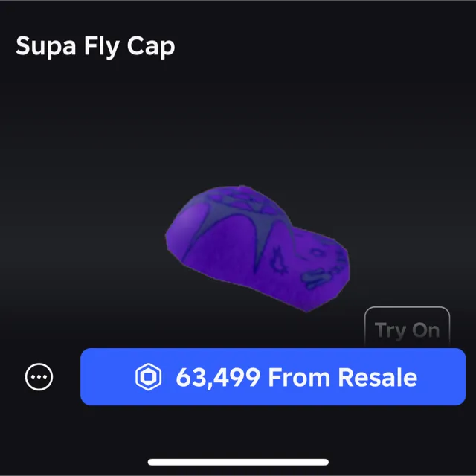The height and width of the screenshot is (476, 476).
Task: Click the Robux currency icon
Action: [x=148, y=377]
